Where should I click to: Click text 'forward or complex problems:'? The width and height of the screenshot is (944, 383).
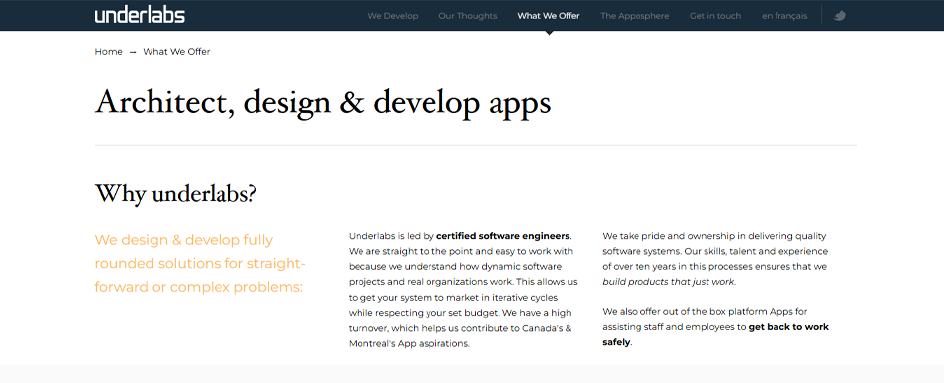point(199,287)
